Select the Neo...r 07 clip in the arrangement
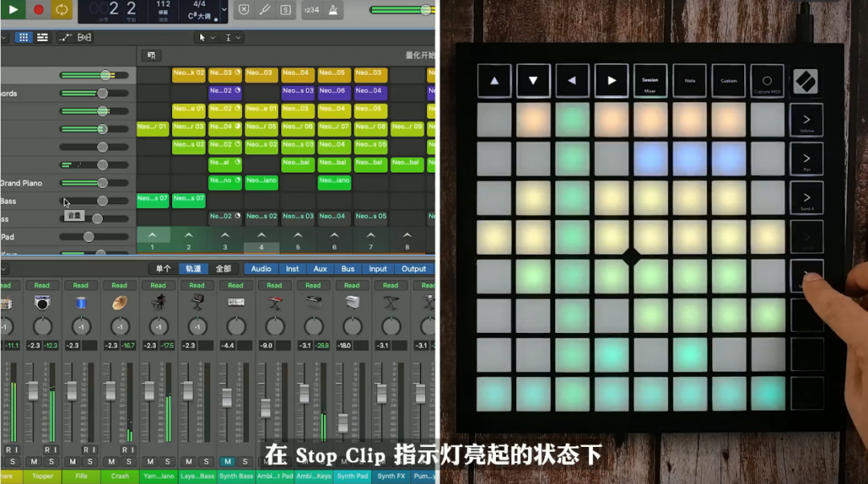The height and width of the screenshot is (484, 868). pos(334,125)
